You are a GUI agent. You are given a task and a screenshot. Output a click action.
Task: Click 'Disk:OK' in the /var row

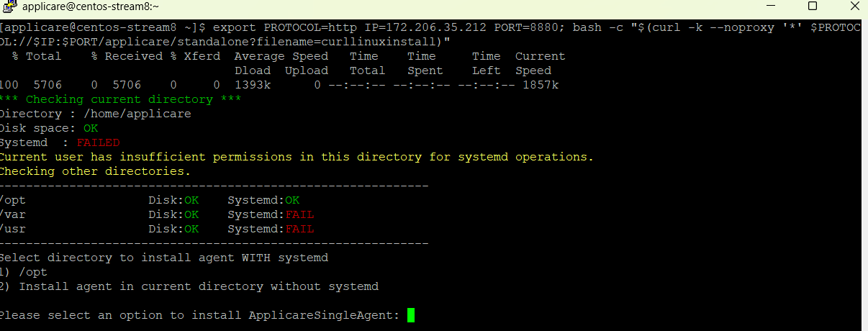(x=173, y=214)
